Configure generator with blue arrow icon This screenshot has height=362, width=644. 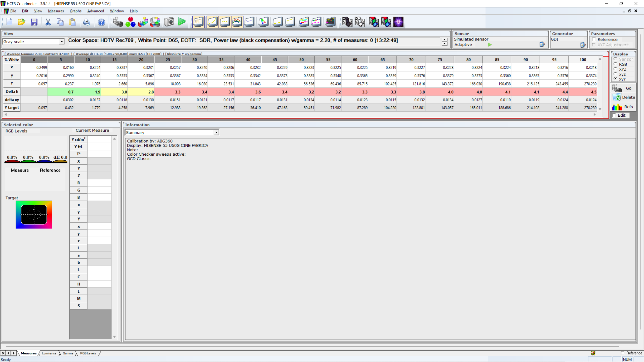[583, 45]
